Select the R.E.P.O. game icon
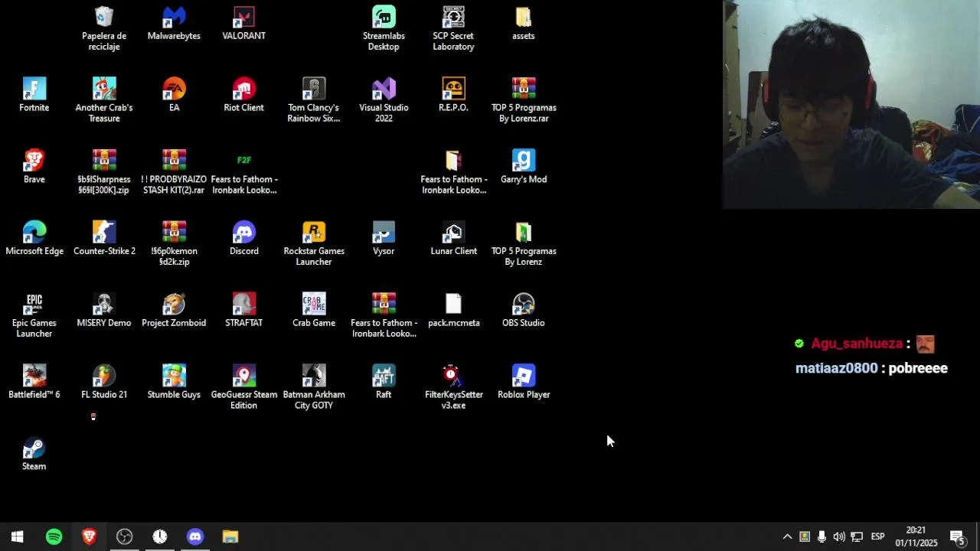Viewport: 980px width, 551px height. (x=453, y=95)
